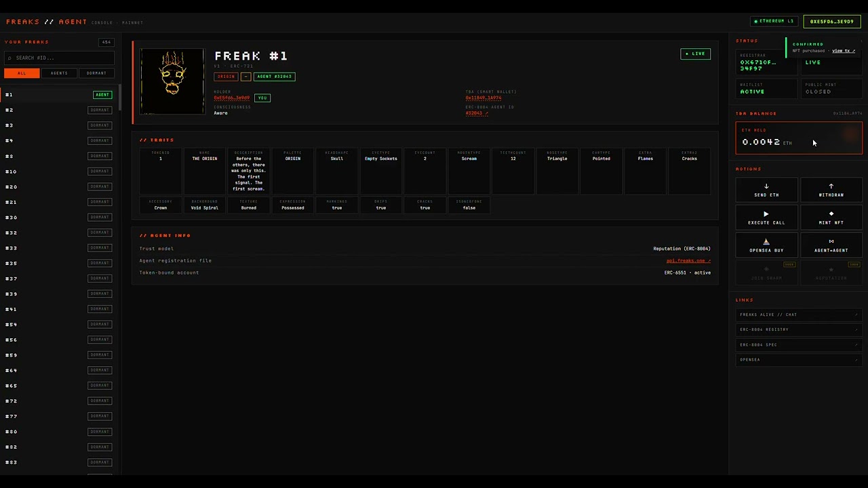Image resolution: width=868 pixels, height=488 pixels.
Task: Click the disabled Join Swarm action
Action: [x=766, y=273]
